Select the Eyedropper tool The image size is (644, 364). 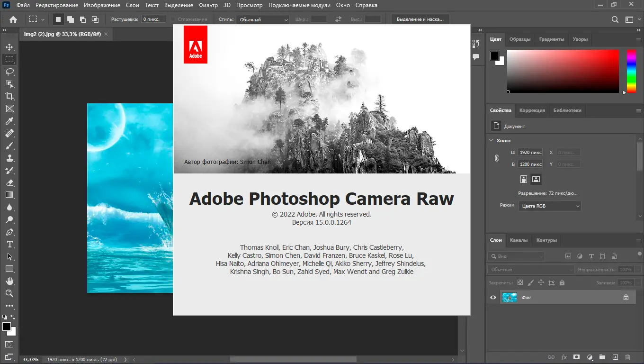[x=9, y=121]
